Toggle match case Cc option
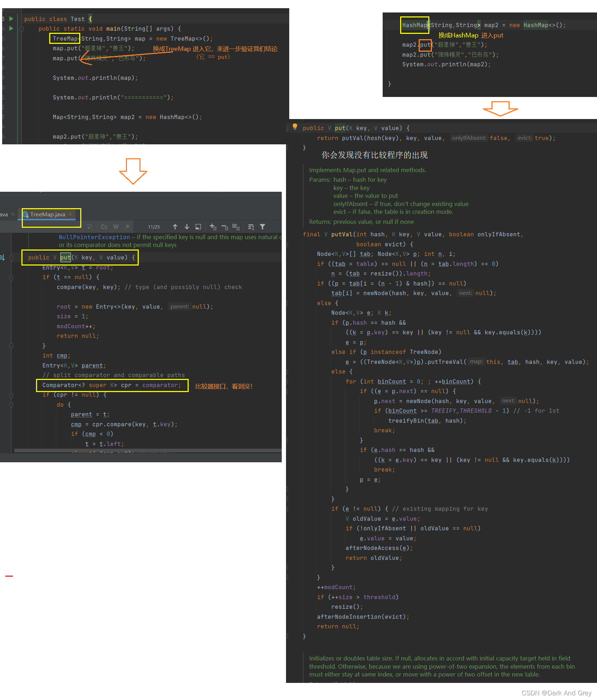 [104, 227]
